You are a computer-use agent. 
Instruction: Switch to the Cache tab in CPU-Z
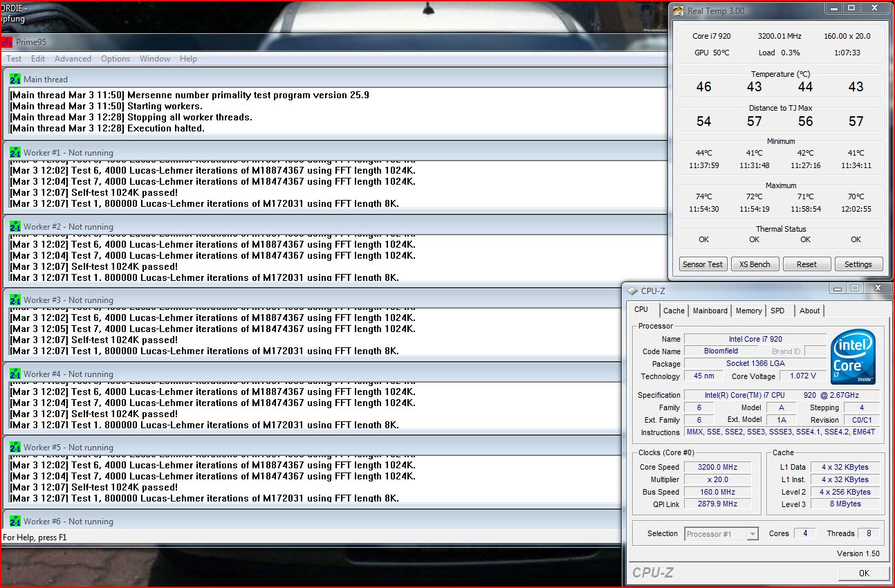click(674, 311)
